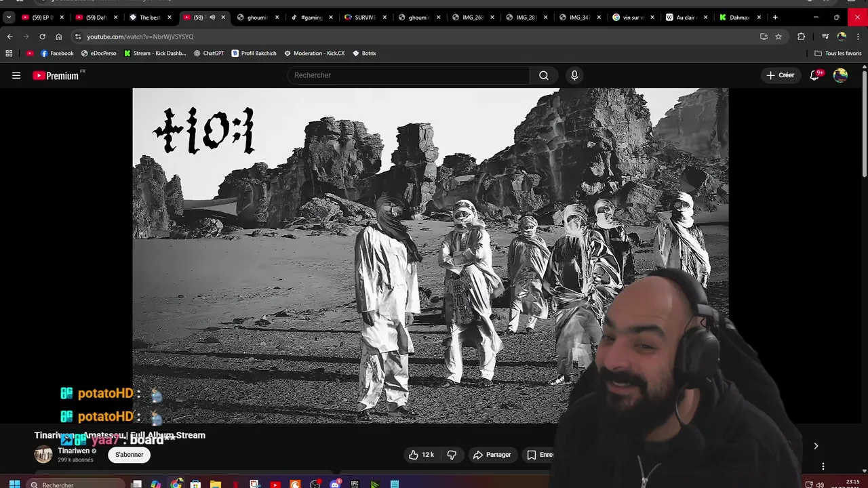This screenshot has width=868, height=488.
Task: Open Moderation - Kick.CX bookmark
Action: click(x=314, y=53)
